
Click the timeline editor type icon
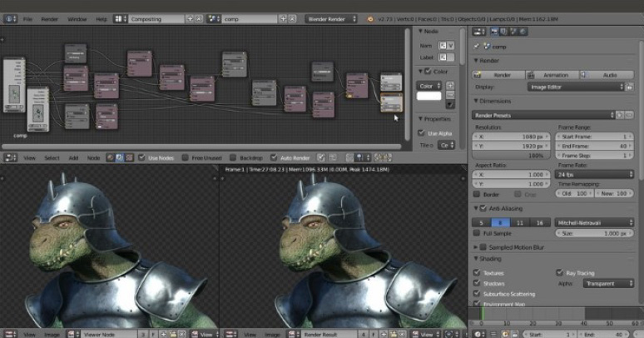coord(478,334)
